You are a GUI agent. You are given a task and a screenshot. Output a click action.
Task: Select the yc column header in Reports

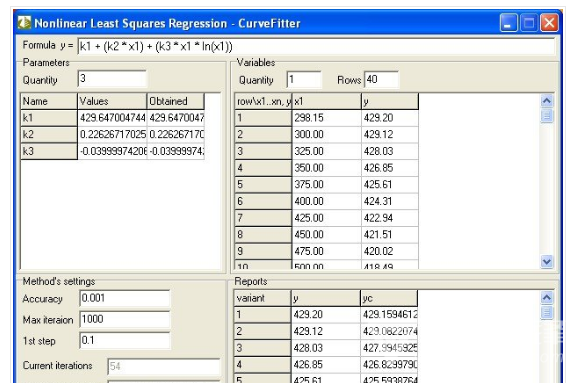[389, 298]
